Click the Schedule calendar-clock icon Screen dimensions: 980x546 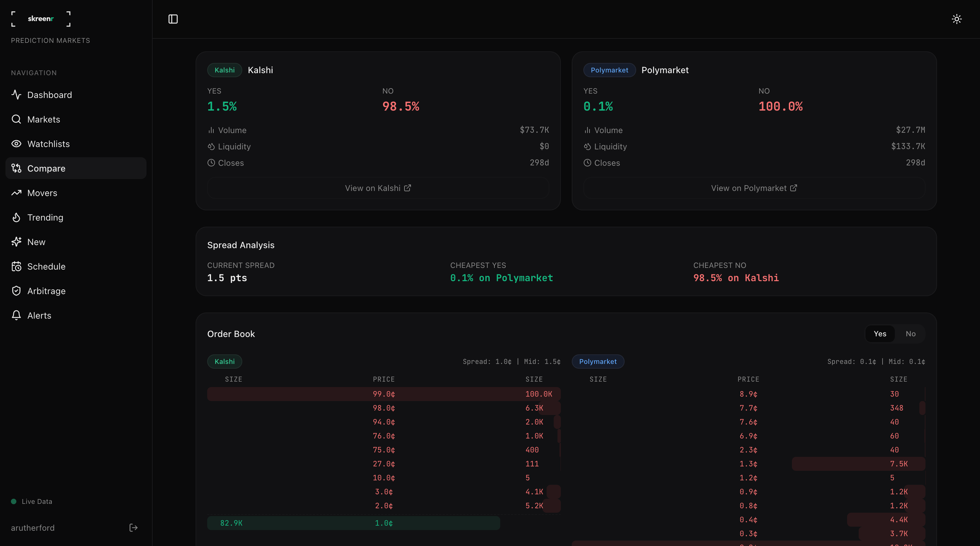click(16, 266)
